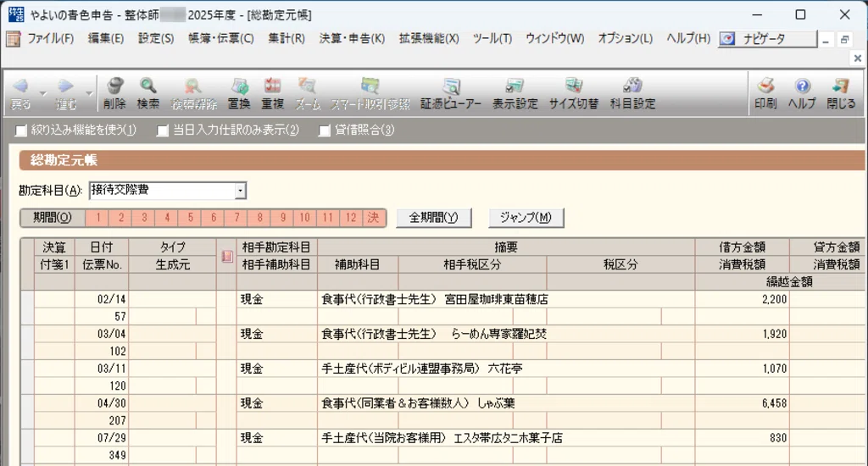Click the 借方金額 column header
This screenshot has width=868, height=466.
click(743, 247)
